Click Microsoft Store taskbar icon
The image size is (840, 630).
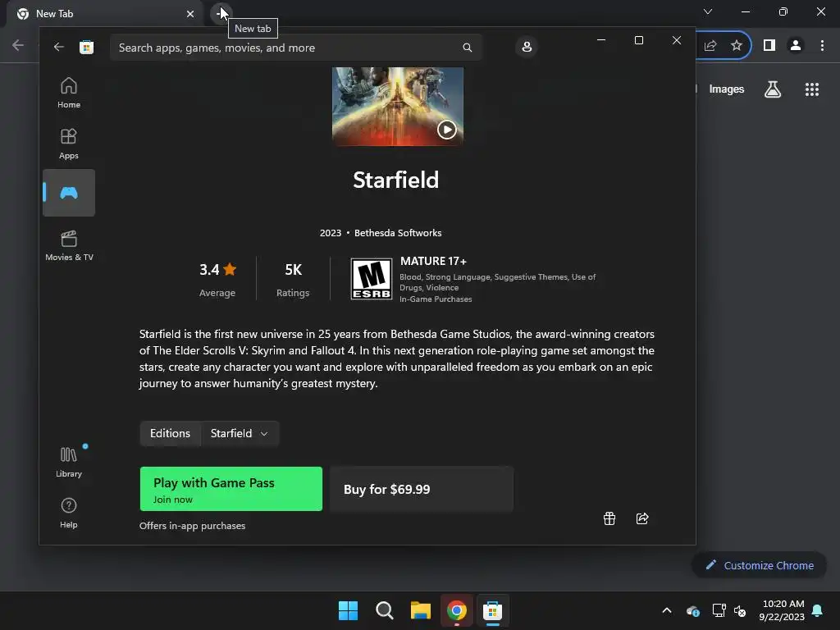[492, 610]
